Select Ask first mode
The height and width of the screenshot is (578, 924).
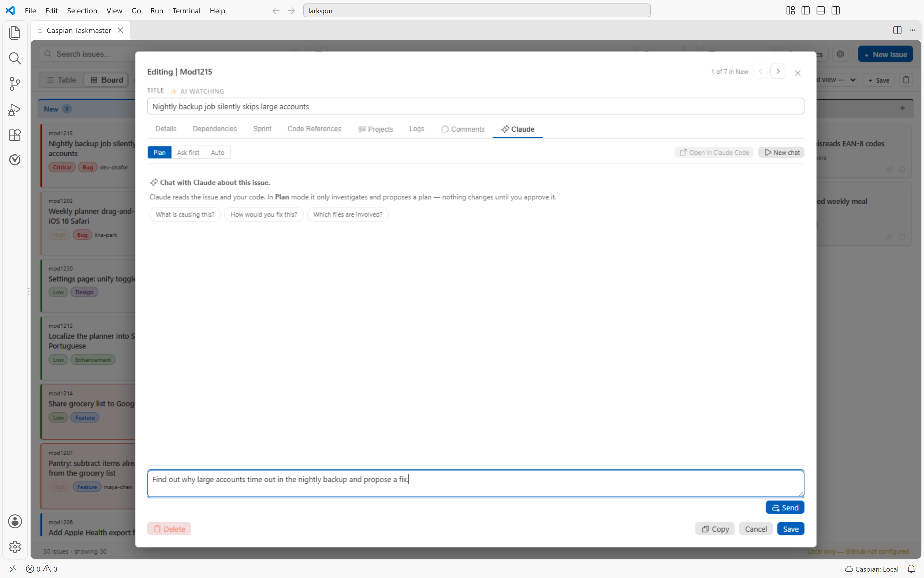point(188,153)
